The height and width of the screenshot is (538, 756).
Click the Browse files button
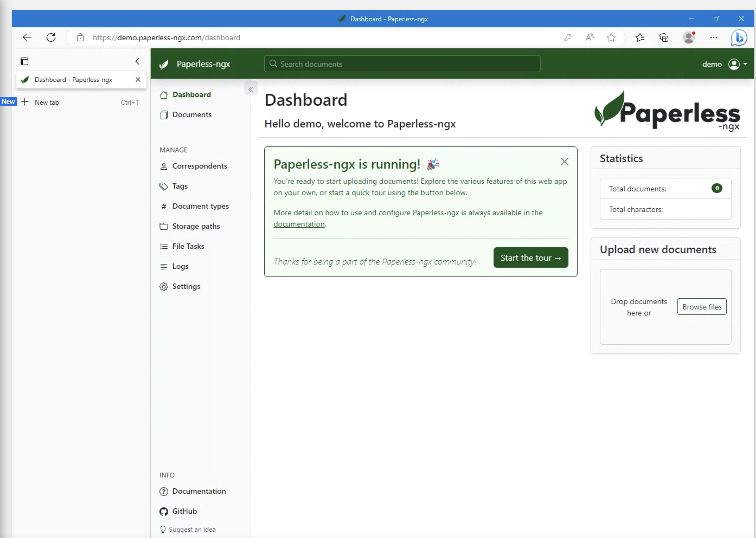(702, 307)
